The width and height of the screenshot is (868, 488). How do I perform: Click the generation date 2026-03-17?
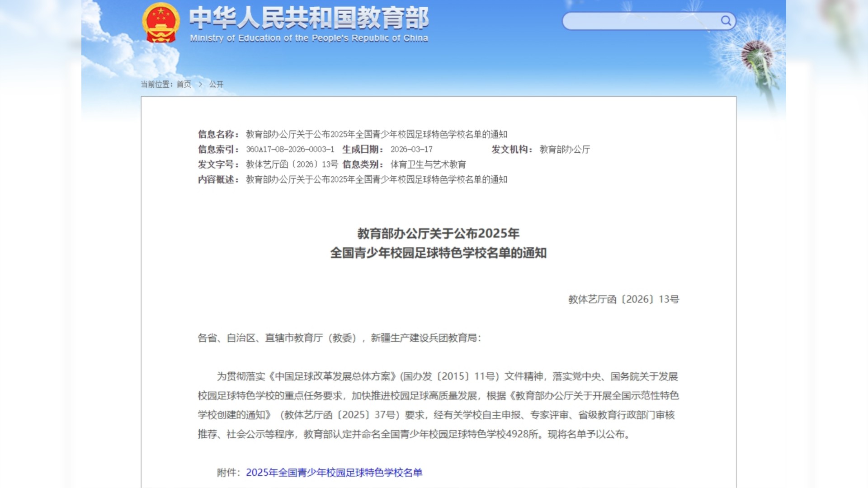[x=411, y=150]
